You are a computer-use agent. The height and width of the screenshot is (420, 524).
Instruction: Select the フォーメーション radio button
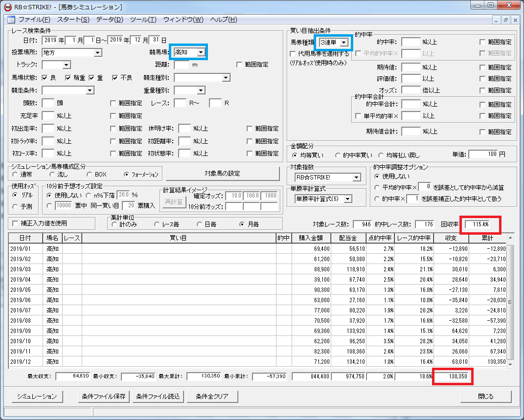click(126, 174)
